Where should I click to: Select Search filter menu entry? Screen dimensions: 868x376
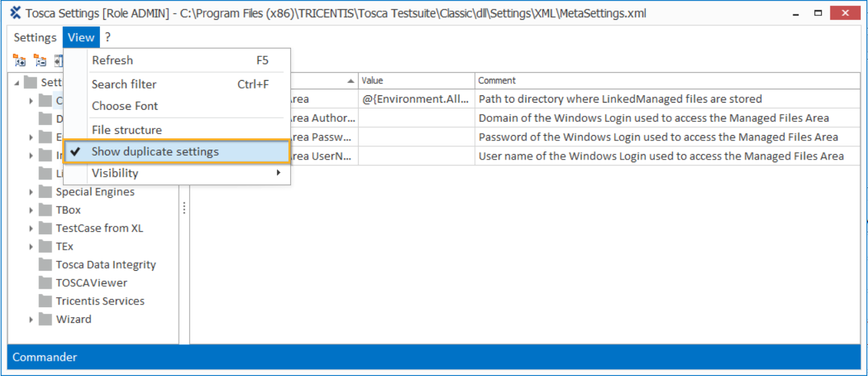(x=124, y=84)
